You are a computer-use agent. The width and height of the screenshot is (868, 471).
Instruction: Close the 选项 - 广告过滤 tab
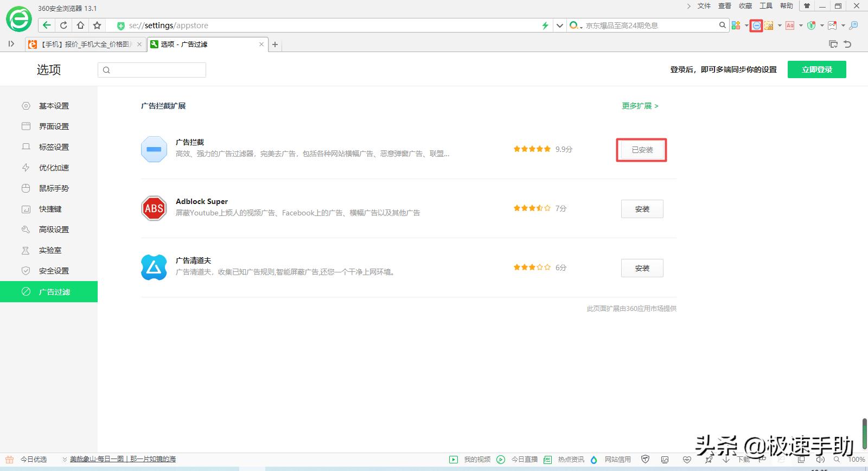click(261, 44)
